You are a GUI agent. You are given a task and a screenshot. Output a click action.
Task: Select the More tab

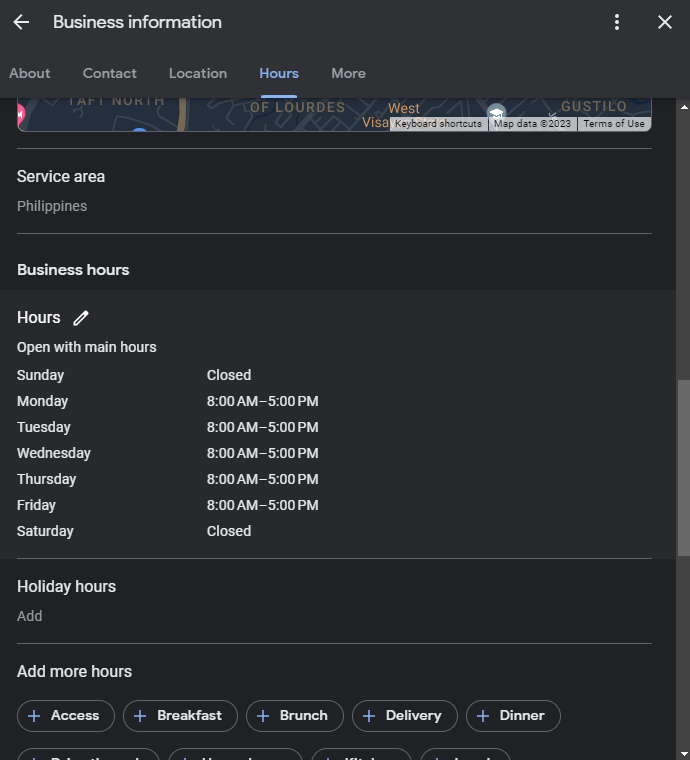click(x=348, y=73)
